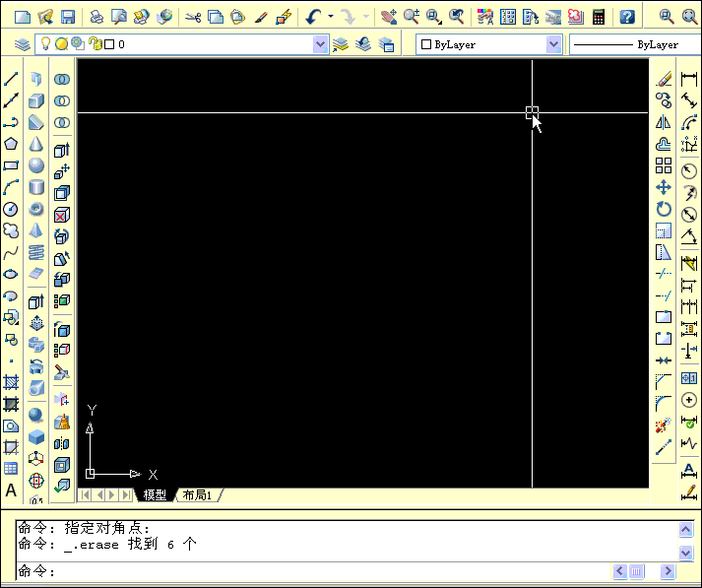Click the Erase tool in Modify toolbar
702x588 pixels.
tap(664, 79)
